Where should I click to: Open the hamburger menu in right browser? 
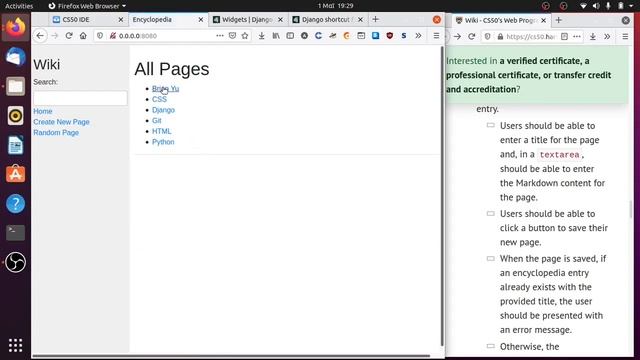click(625, 36)
